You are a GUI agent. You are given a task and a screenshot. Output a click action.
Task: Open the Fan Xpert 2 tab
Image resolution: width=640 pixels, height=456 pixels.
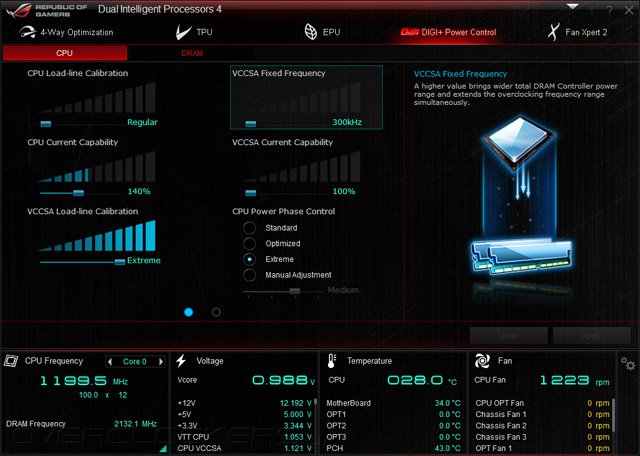click(577, 32)
